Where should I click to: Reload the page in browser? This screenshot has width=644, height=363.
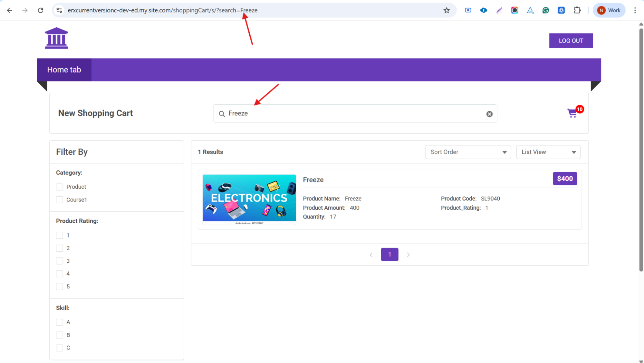click(x=40, y=10)
